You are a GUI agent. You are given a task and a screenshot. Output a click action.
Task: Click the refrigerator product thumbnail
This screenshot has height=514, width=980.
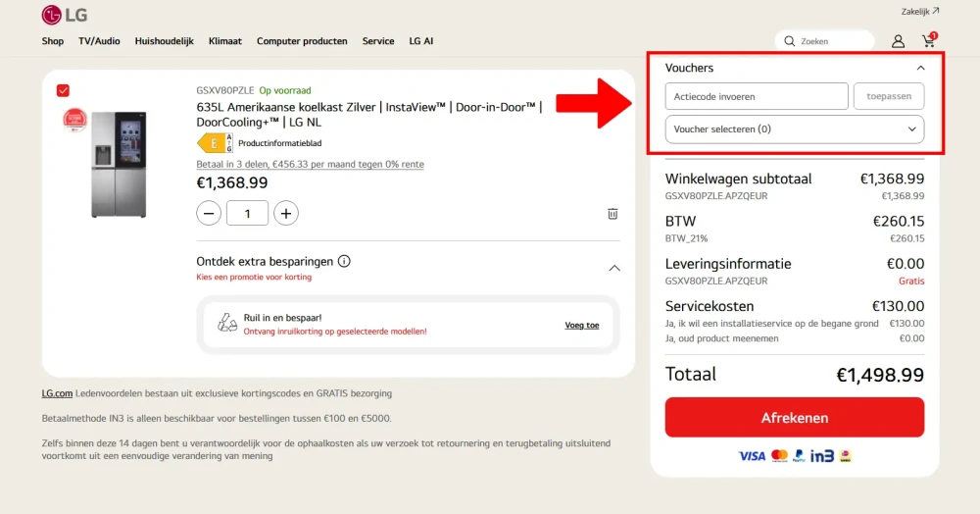118,164
